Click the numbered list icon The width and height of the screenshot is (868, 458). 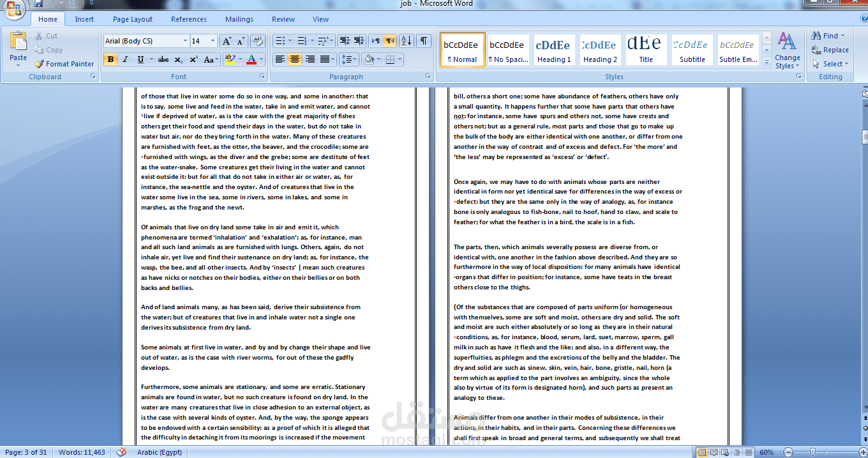(x=302, y=41)
